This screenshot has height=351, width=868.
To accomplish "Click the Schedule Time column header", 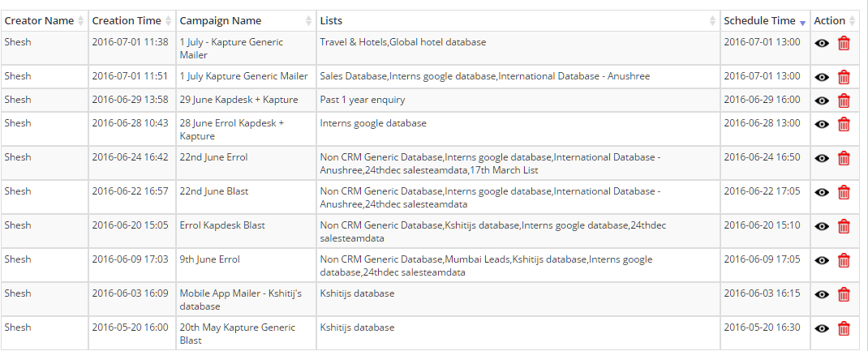I will click(x=764, y=21).
